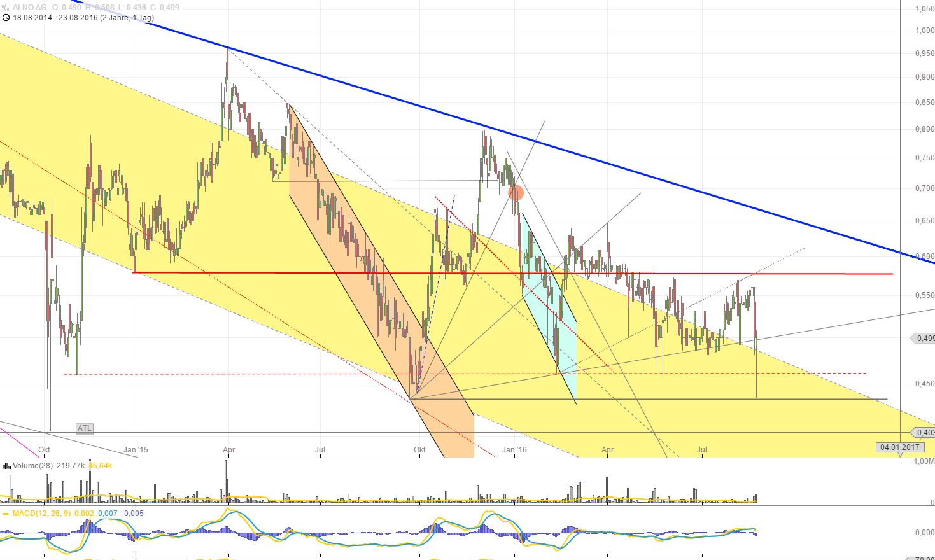
Task: Click the Volume bar-chart icon
Action: (x=6, y=466)
